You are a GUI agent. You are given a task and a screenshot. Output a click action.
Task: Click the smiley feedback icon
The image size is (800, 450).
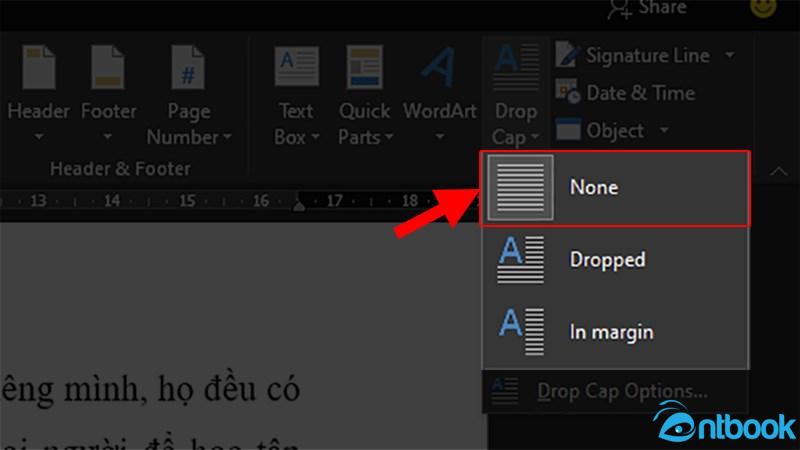[763, 6]
